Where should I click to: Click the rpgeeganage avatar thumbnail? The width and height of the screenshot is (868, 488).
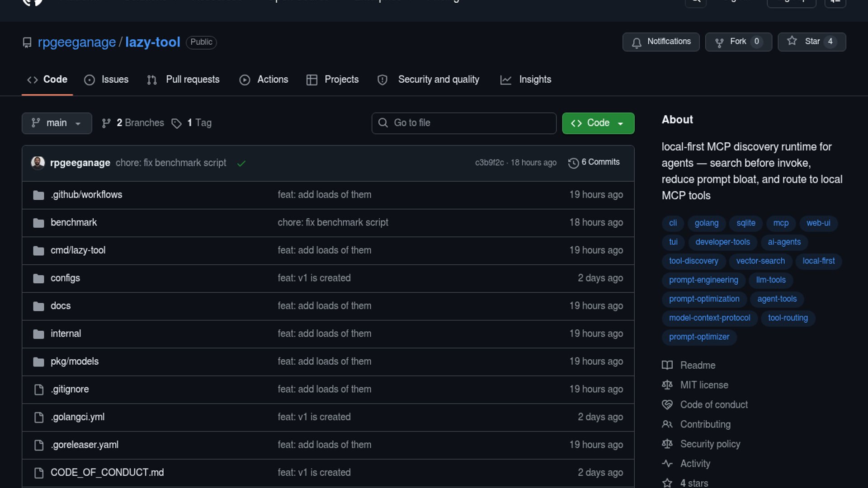[x=38, y=163]
